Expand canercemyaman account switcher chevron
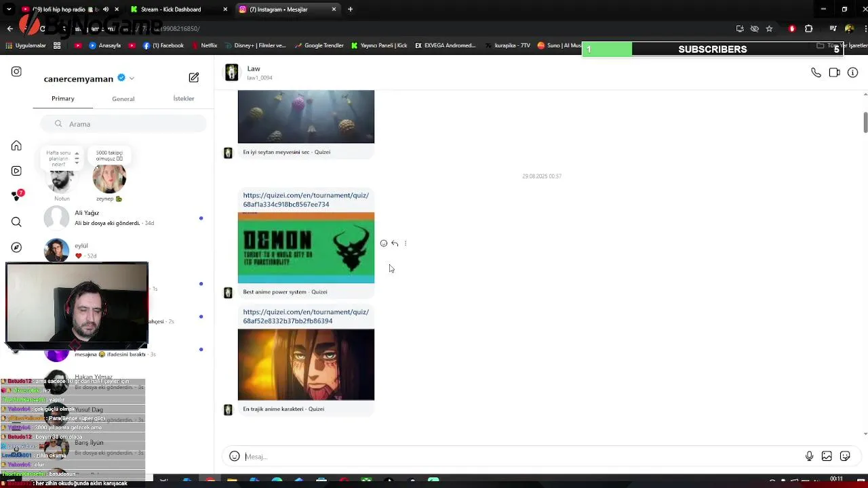The height and width of the screenshot is (488, 868). pyautogui.click(x=132, y=78)
